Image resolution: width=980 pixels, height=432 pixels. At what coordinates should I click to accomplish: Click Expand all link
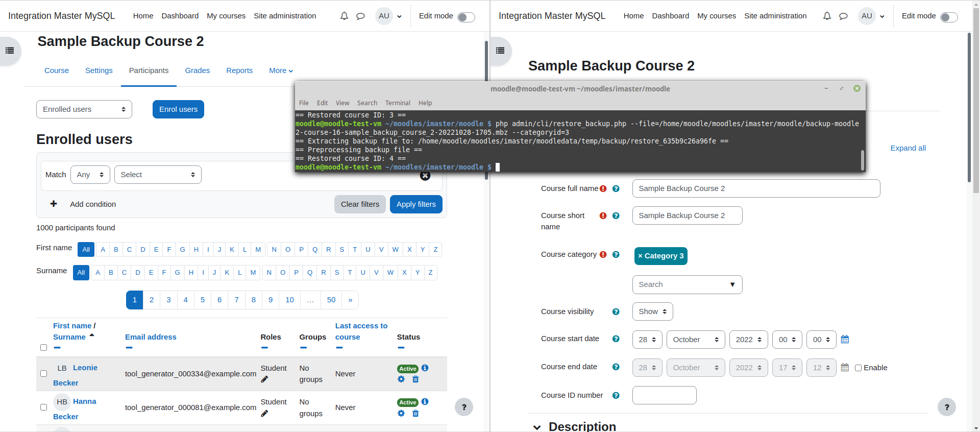pos(908,148)
